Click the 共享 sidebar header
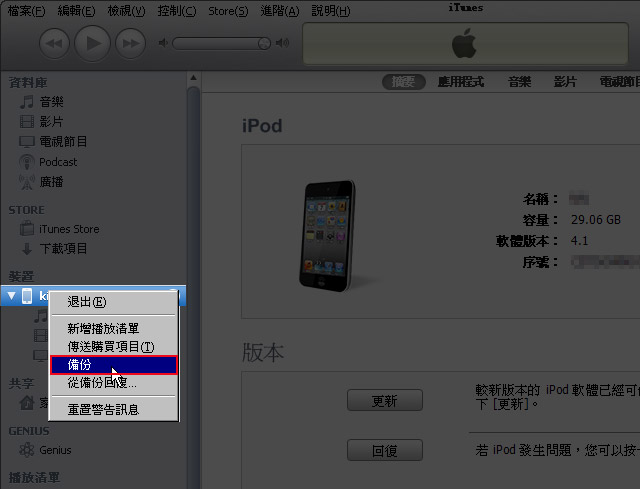 pyautogui.click(x=21, y=383)
